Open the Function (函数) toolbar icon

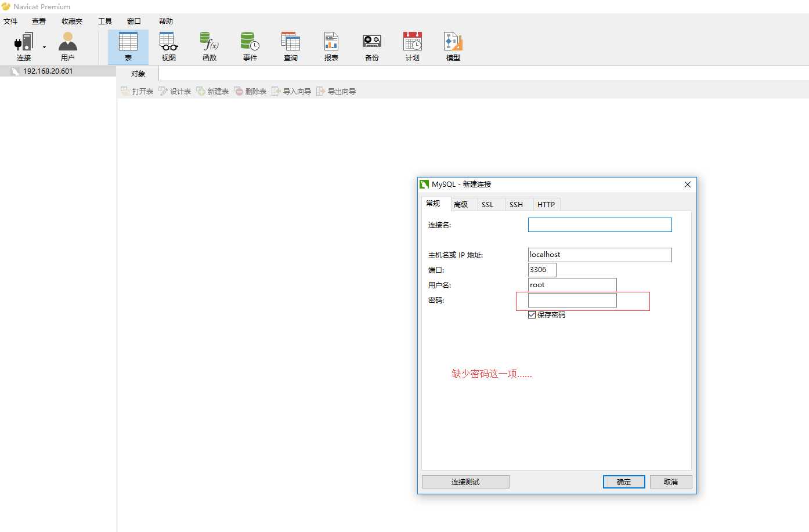[210, 47]
